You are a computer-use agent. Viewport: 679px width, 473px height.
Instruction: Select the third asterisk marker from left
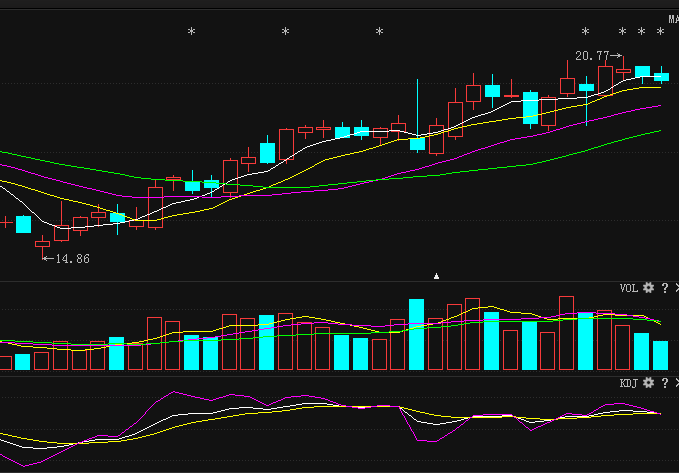coord(379,32)
